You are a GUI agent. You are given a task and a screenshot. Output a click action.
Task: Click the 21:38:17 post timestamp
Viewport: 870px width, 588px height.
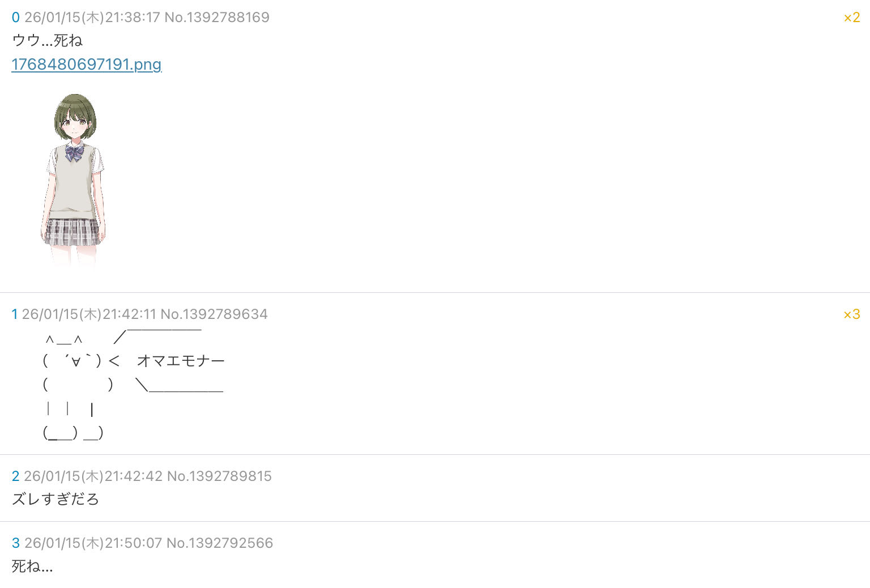pyautogui.click(x=133, y=18)
